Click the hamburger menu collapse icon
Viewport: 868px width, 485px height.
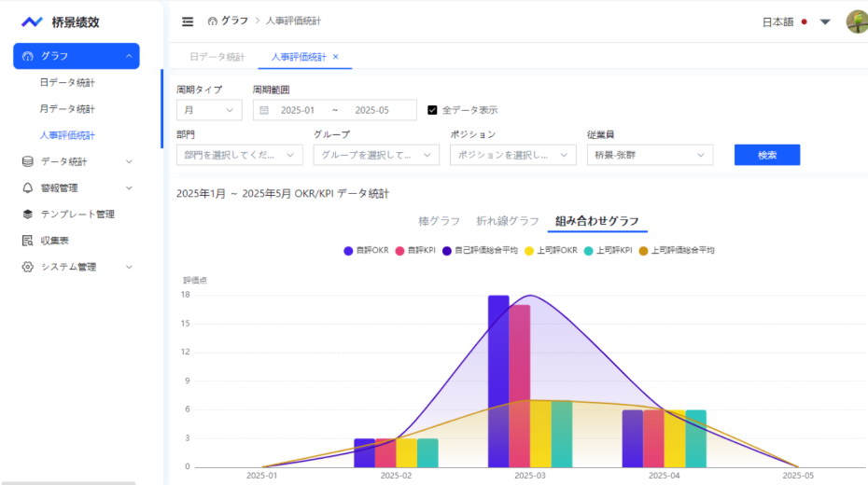[188, 21]
